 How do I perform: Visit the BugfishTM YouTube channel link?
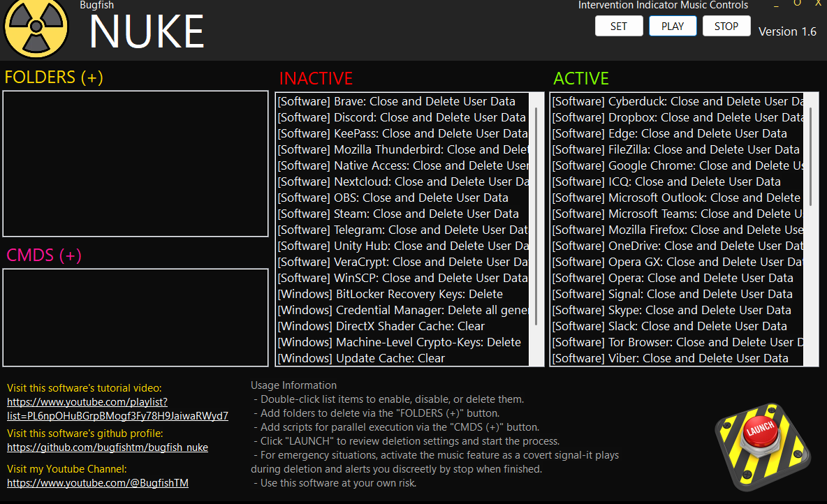point(98,482)
